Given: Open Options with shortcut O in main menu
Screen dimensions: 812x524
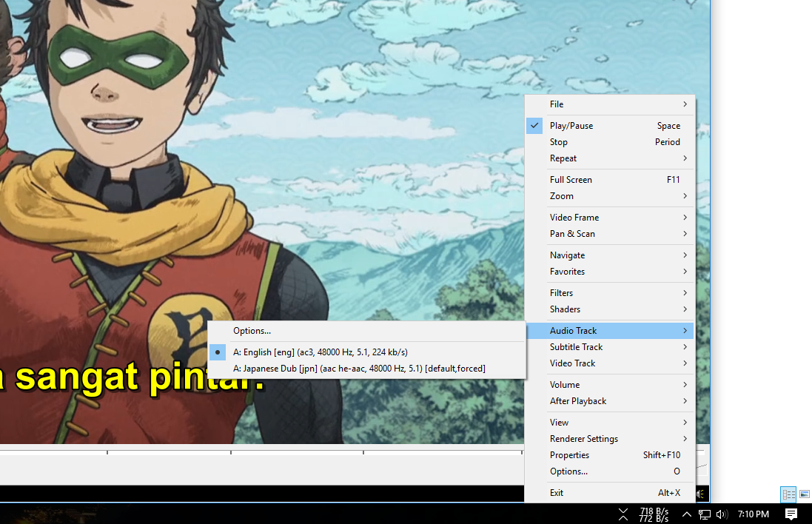Looking at the screenshot, I should (x=610, y=471).
